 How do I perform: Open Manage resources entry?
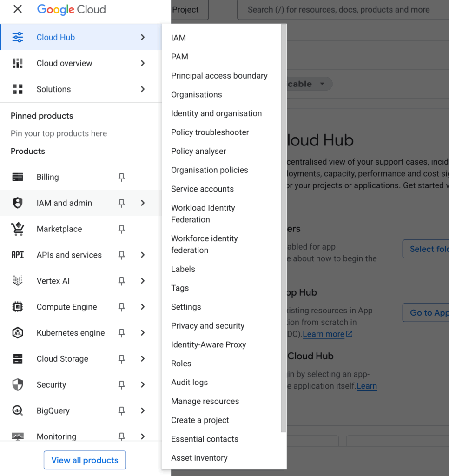click(205, 401)
